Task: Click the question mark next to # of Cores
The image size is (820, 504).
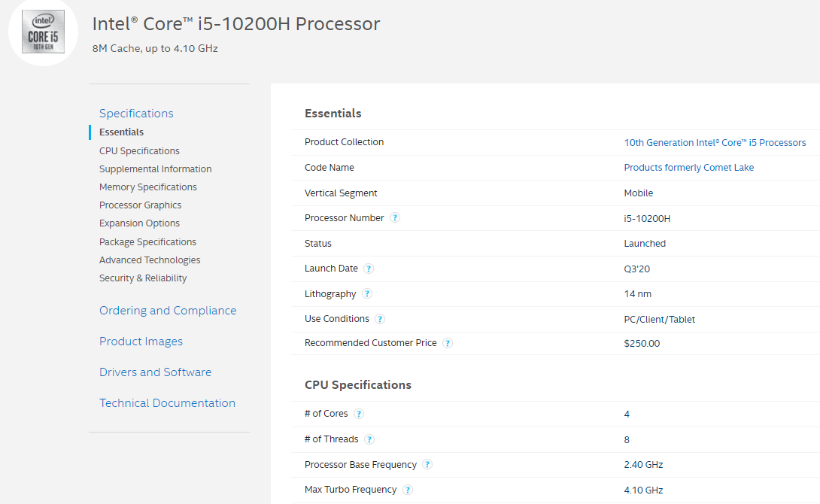Action: pyautogui.click(x=358, y=413)
